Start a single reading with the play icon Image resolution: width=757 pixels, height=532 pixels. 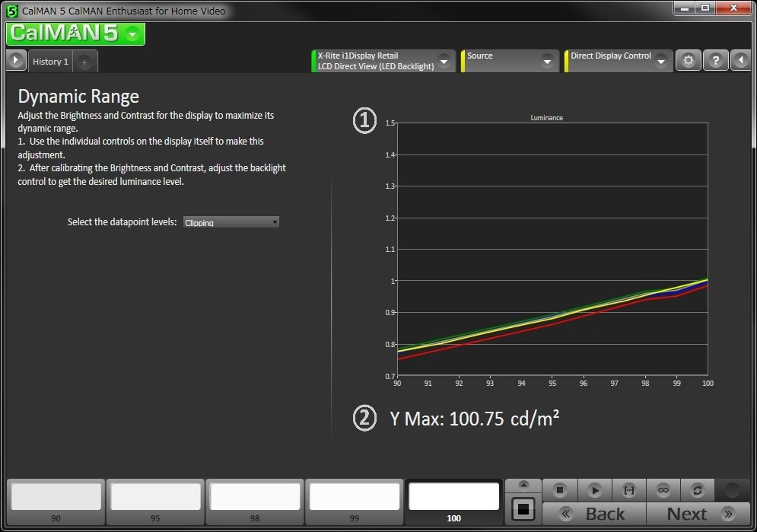pos(595,490)
